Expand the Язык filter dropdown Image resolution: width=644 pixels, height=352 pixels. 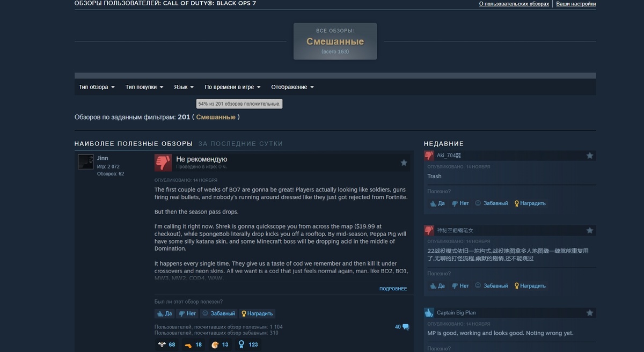coord(184,87)
